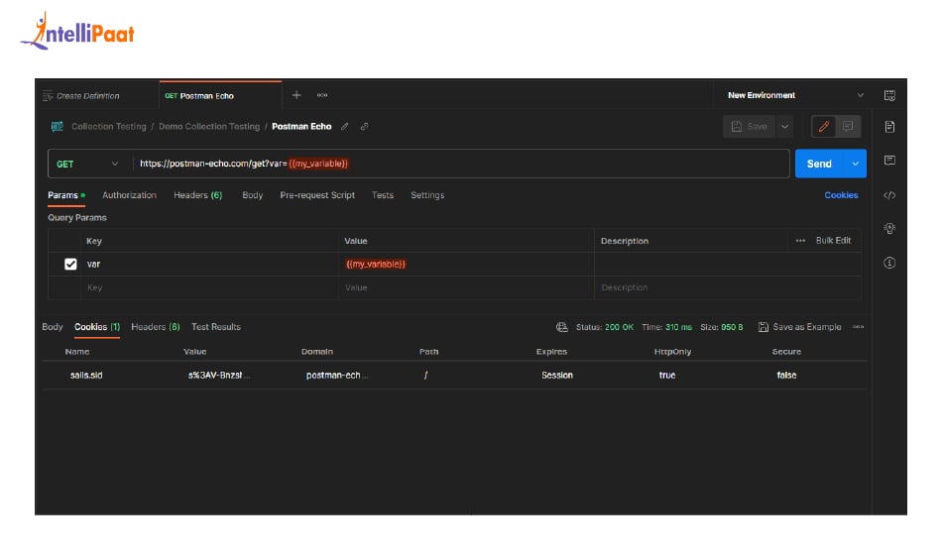The image size is (942, 560).
Task: Open tab options three-dots icon
Action: 322,95
